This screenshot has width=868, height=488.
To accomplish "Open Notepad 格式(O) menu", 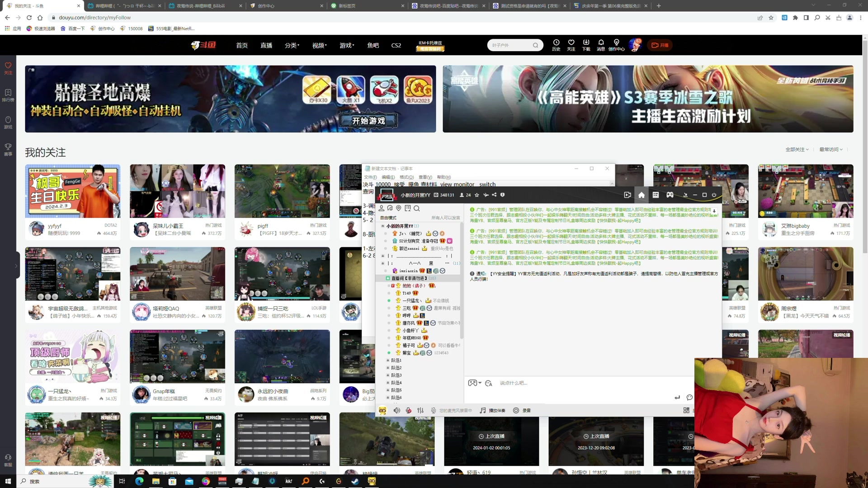I will [x=406, y=177].
